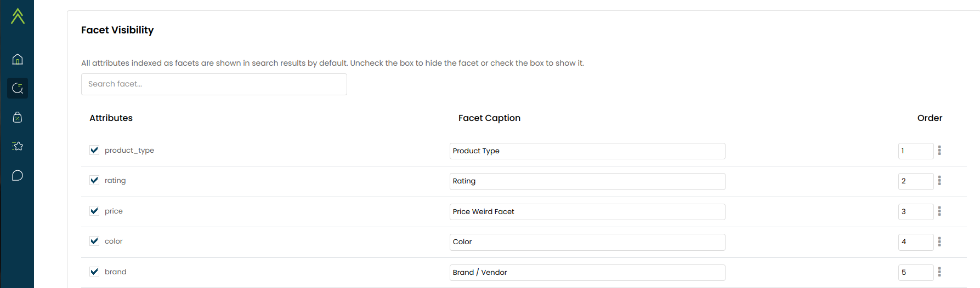Click the Search facet input box
The image size is (980, 288).
coord(214,84)
